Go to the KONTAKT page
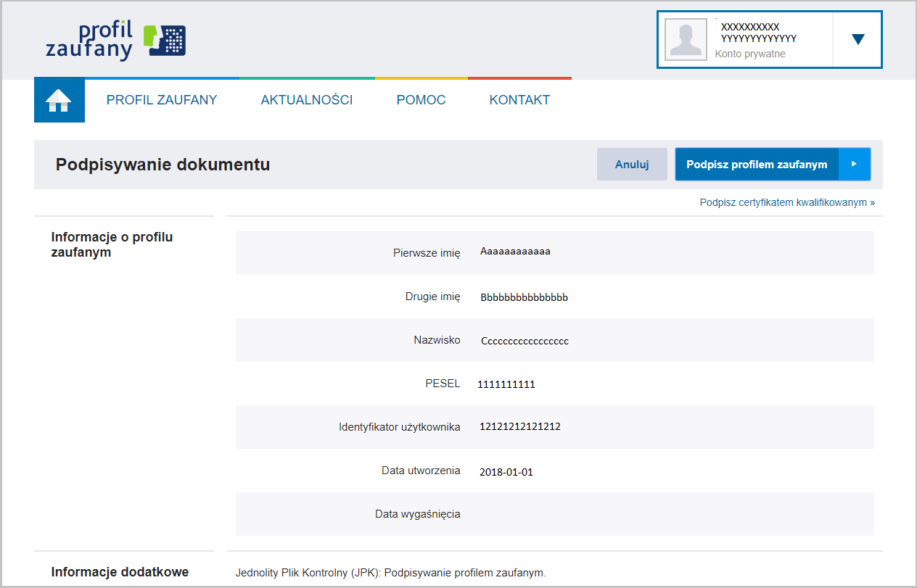Screen dimensions: 917x588 click(x=519, y=99)
